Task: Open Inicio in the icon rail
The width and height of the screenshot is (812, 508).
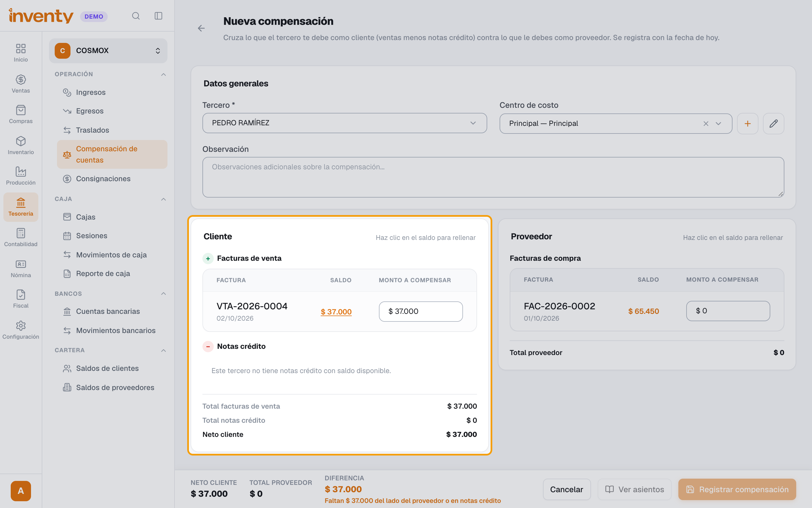Action: [x=21, y=53]
